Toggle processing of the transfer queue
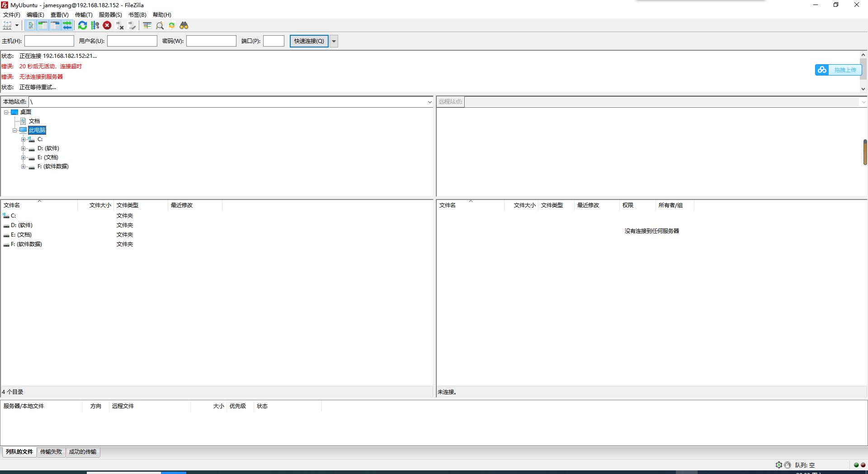The width and height of the screenshot is (868, 474). point(94,25)
